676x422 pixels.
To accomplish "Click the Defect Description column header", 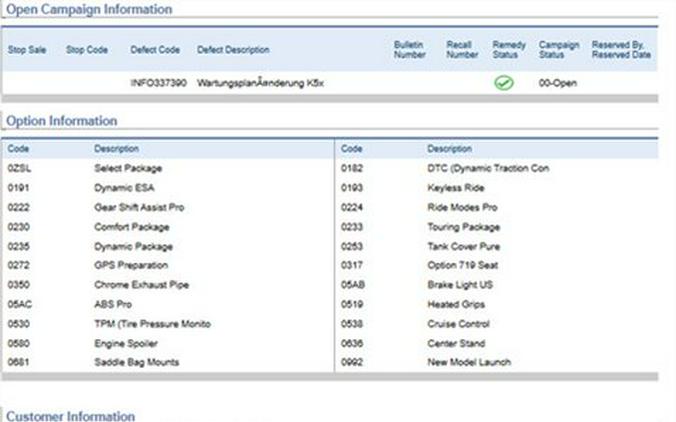I will (233, 50).
